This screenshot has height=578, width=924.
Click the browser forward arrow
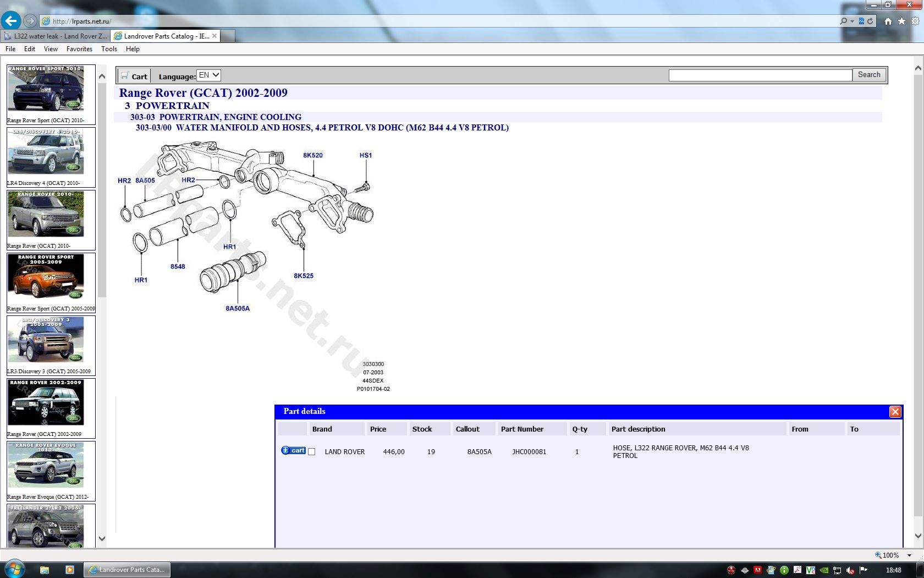point(30,21)
